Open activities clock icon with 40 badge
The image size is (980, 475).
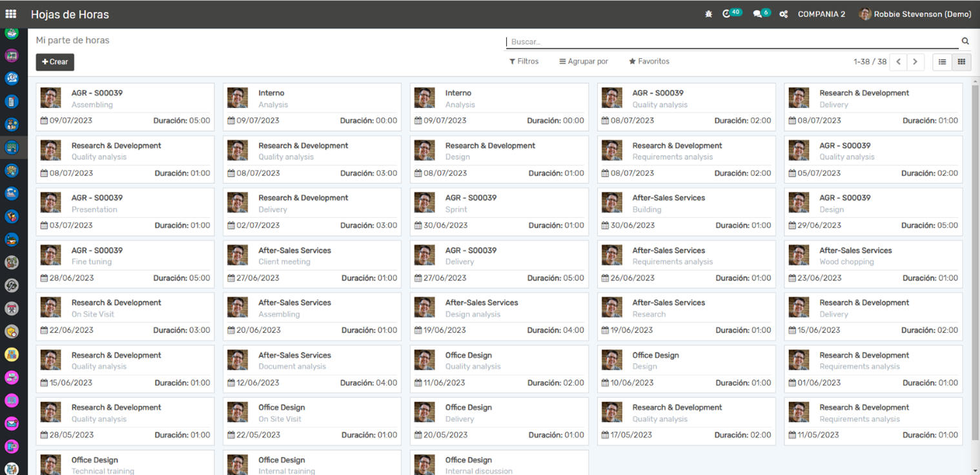coord(728,14)
